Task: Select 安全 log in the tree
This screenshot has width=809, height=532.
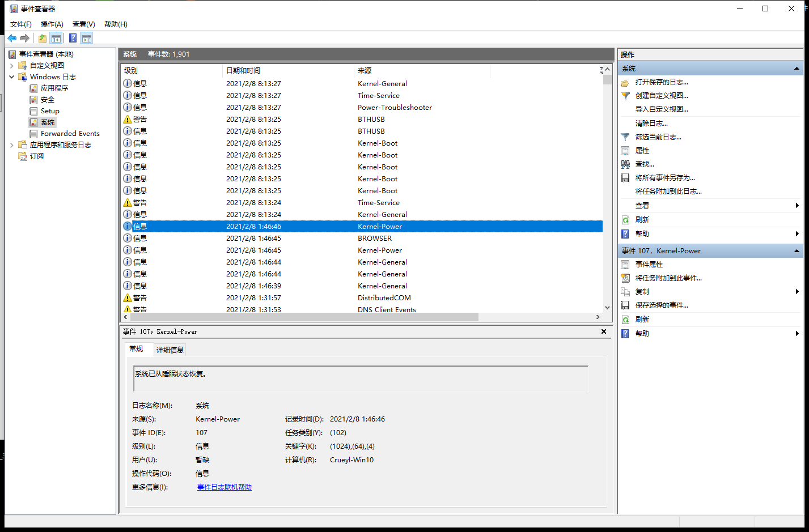Action: click(48, 100)
